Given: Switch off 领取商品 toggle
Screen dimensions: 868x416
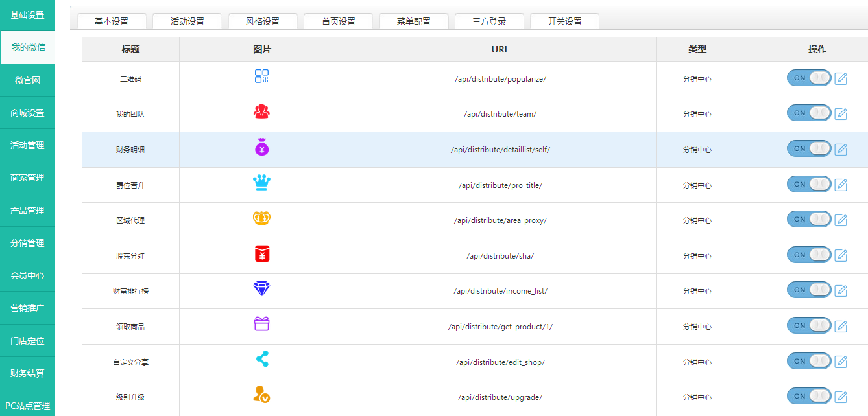Looking at the screenshot, I should 808,325.
